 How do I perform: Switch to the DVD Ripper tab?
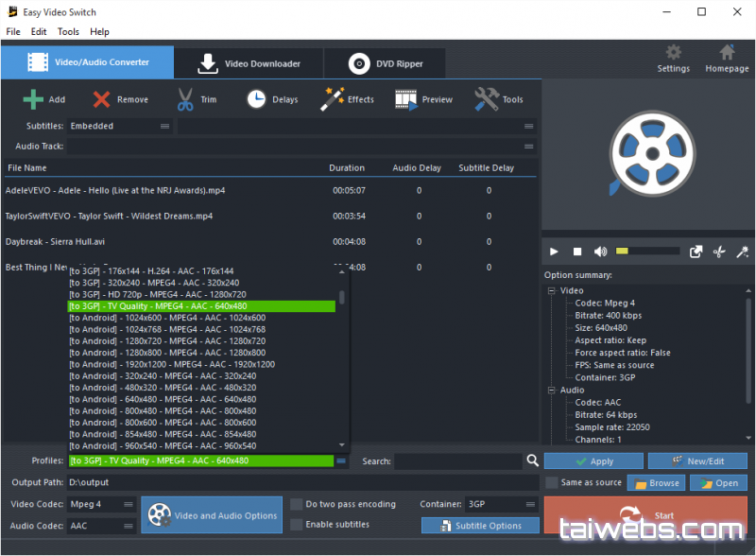[386, 63]
